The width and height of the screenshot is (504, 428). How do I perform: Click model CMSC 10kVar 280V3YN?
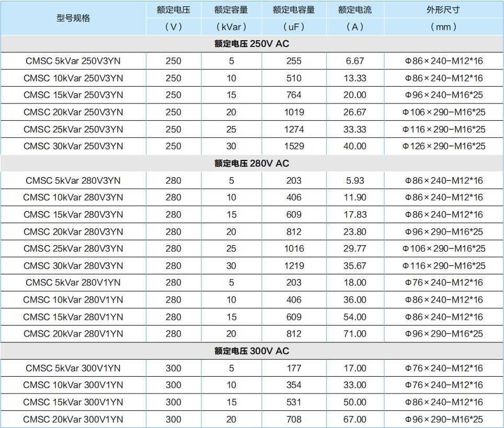(x=73, y=198)
